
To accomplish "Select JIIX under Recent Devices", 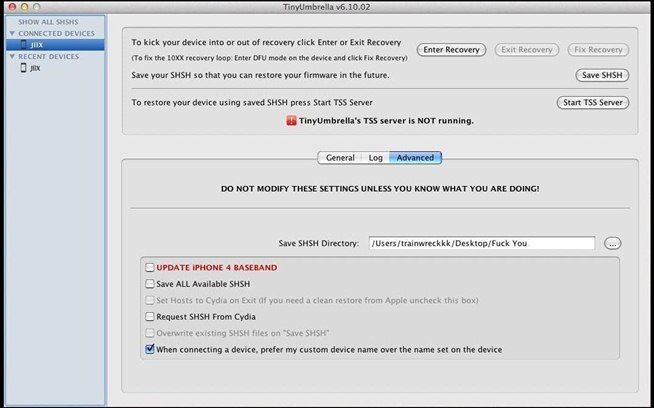I will 55,68.
